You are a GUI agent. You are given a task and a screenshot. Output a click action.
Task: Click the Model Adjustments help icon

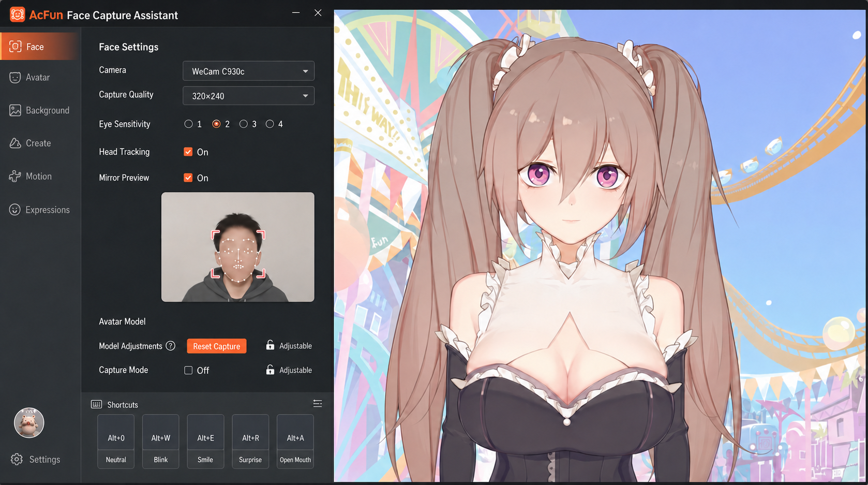pos(171,346)
